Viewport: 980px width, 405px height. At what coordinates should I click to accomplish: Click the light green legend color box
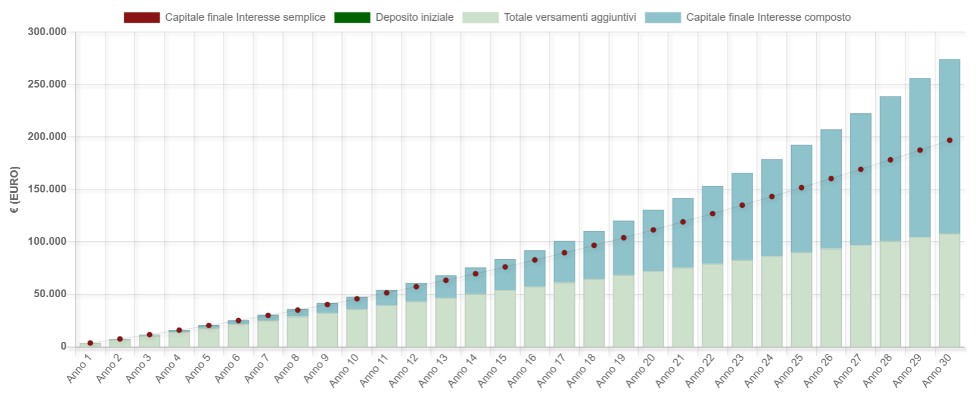[x=480, y=17]
